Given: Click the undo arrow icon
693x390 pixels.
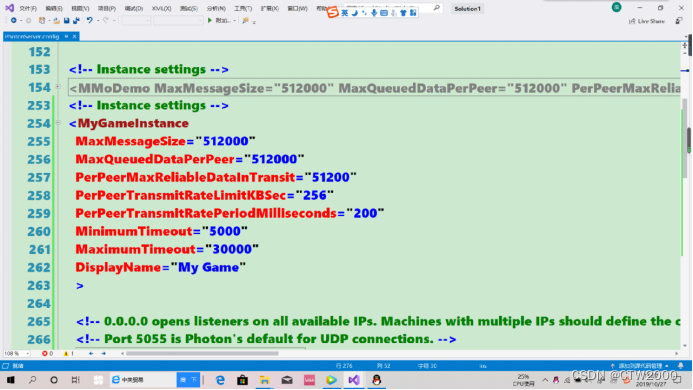Looking at the screenshot, I should point(89,20).
